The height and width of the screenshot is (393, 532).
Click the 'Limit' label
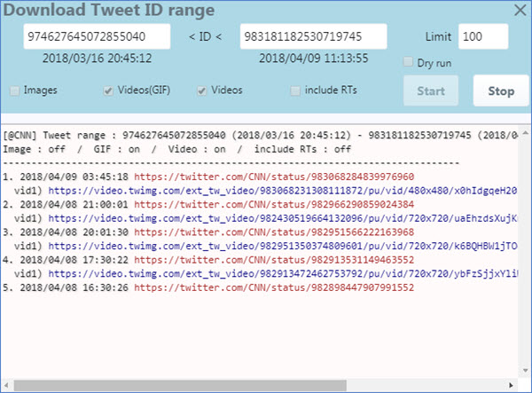(438, 36)
